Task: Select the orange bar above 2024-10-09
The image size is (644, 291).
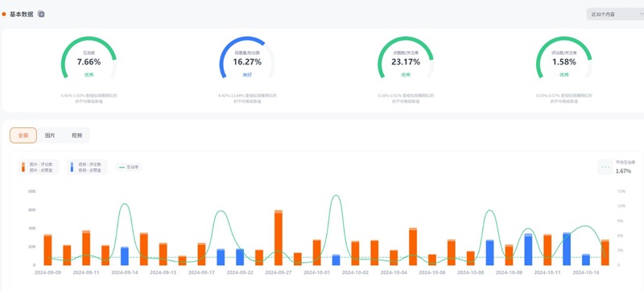Action: [x=509, y=255]
